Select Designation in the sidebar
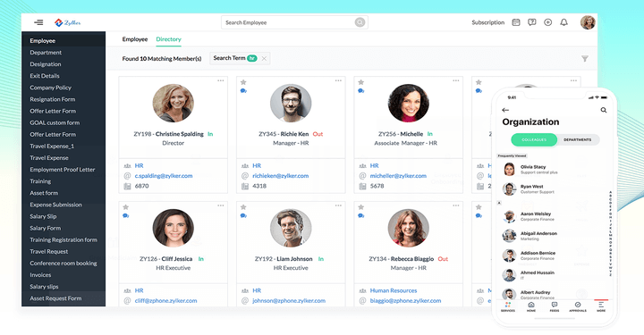 [46, 64]
